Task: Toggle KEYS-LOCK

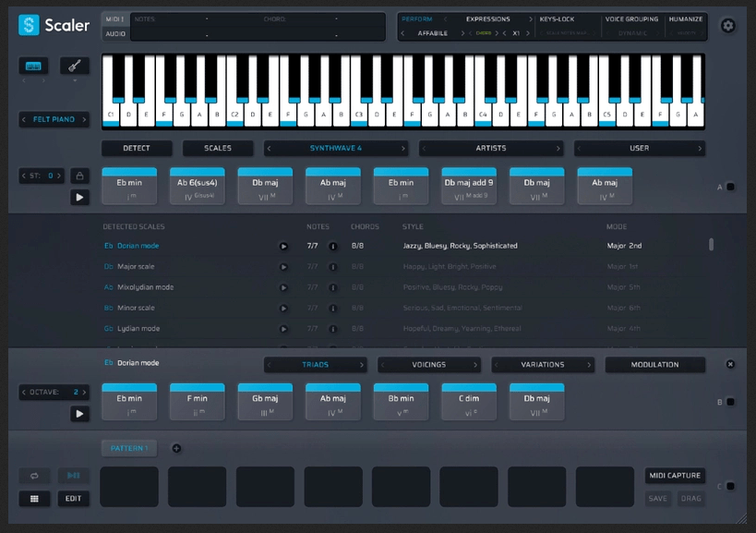Action: (557, 19)
